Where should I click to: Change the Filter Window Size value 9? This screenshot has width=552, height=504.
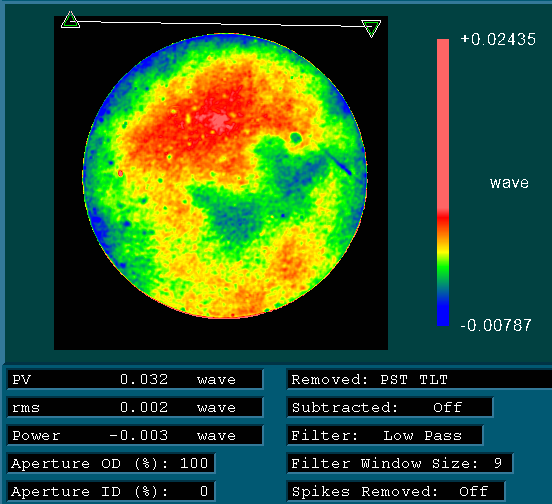[497, 463]
